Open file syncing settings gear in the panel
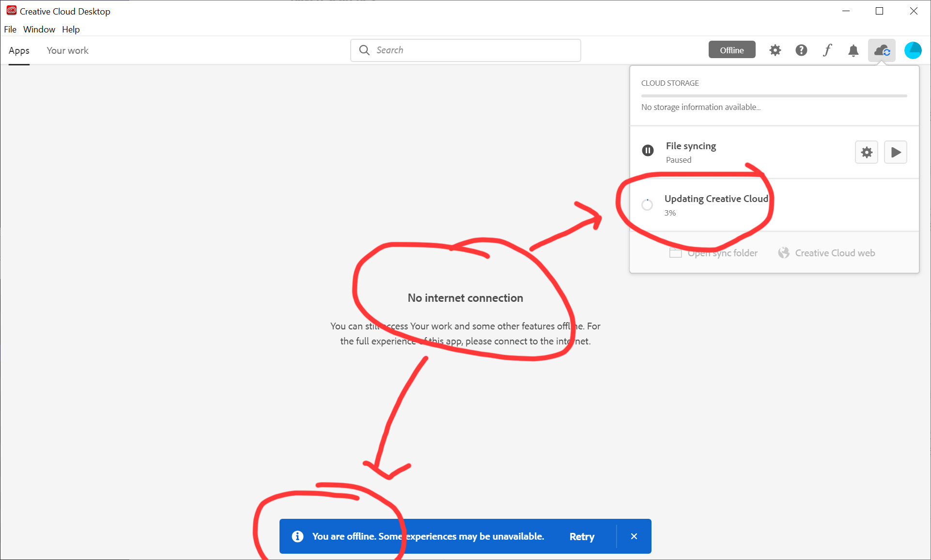Screen dimensions: 931x560 [x=866, y=152]
